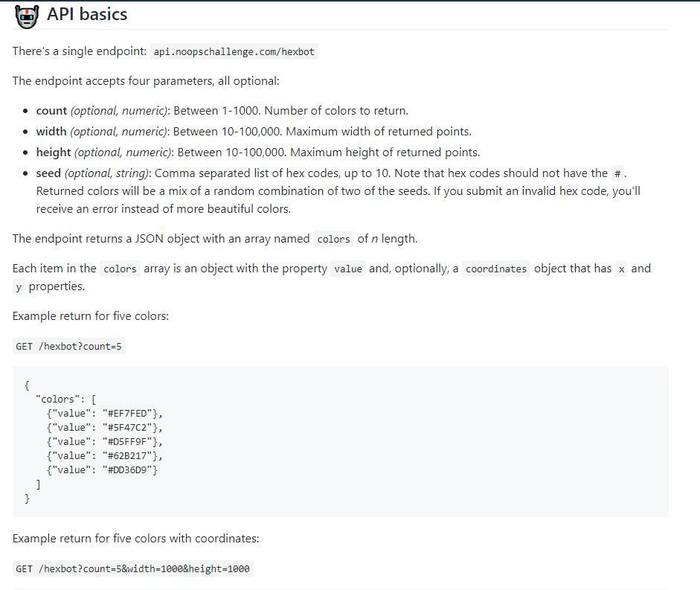Viewport: 700px width, 590px height.
Task: Select the bold seed parameter name
Action: (x=48, y=173)
